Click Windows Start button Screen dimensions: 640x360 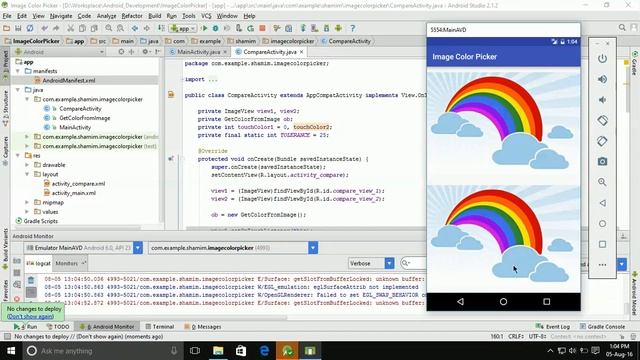click(11, 351)
